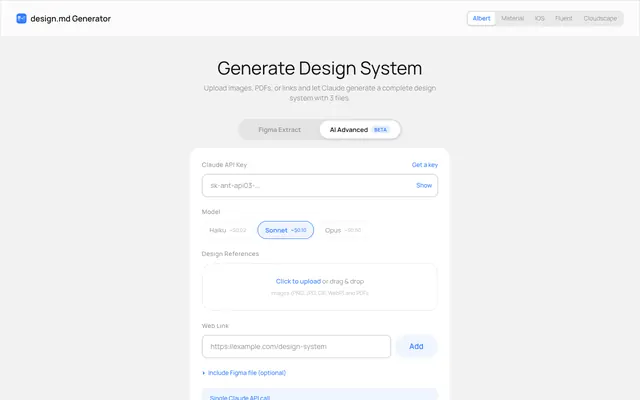Choose the Cloudscape tab
Viewport: 640px width, 400px height.
tap(600, 18)
